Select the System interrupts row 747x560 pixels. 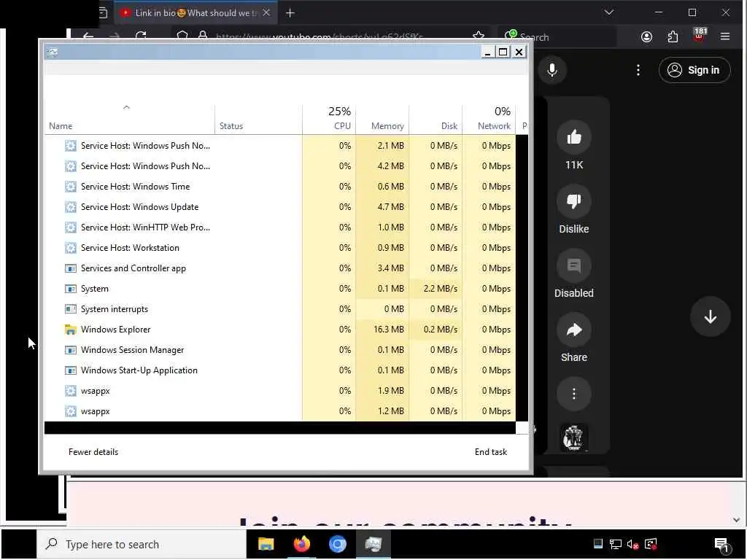click(280, 309)
